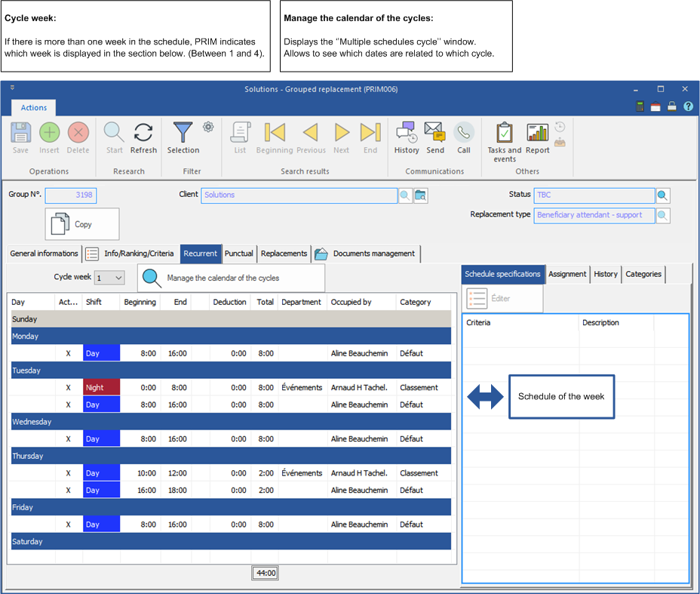Open filter settings gear icon
This screenshot has width=700, height=594.
[x=208, y=127]
